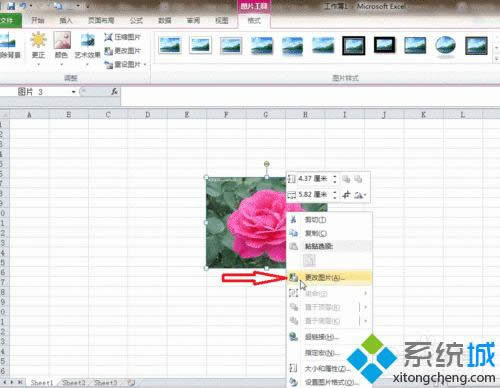This screenshot has height=388, width=500.
Task: Open the Corrections (更正) brightness tool
Action: (x=38, y=46)
